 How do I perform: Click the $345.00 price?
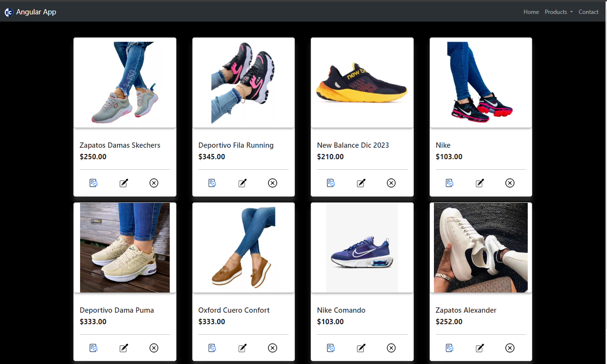click(x=212, y=157)
